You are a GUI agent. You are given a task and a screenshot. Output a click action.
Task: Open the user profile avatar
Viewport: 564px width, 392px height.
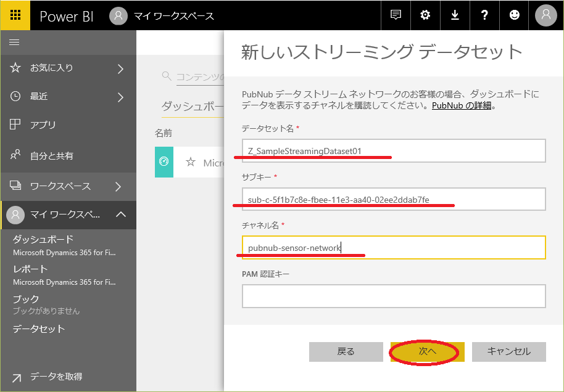coord(545,15)
